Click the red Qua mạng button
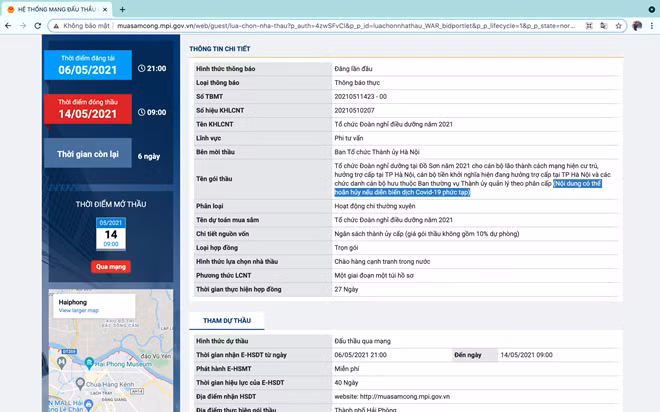Viewport: 660px width, 412px height. [x=111, y=266]
